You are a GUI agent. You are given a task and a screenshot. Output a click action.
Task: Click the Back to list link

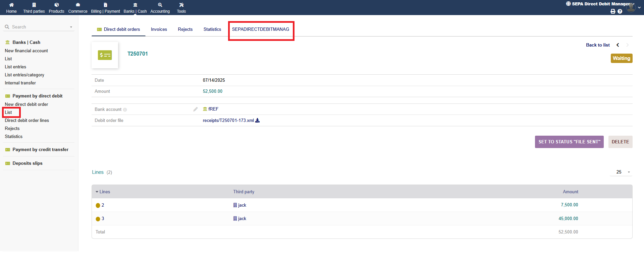[x=598, y=45]
